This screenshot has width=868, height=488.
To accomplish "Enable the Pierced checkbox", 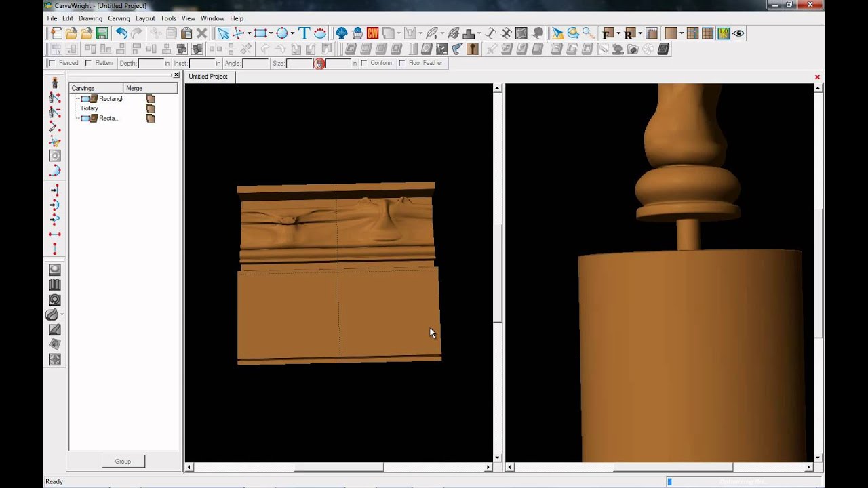I will coord(52,63).
